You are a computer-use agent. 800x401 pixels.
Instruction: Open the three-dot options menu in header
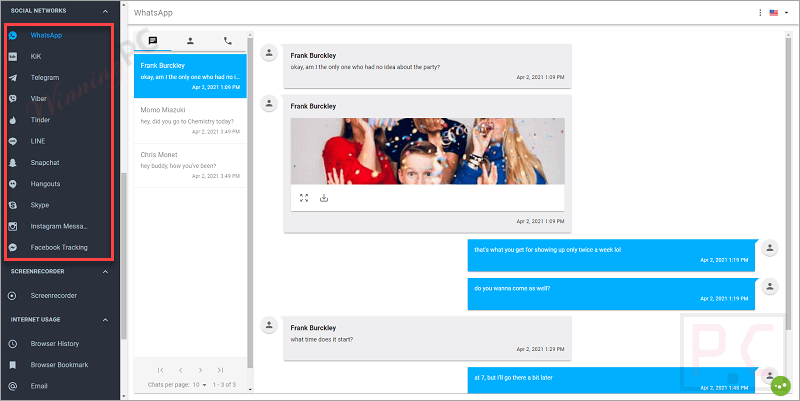(x=760, y=13)
